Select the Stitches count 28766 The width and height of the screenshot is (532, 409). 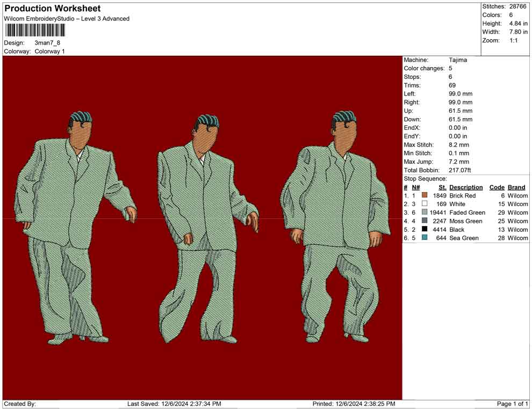[517, 6]
